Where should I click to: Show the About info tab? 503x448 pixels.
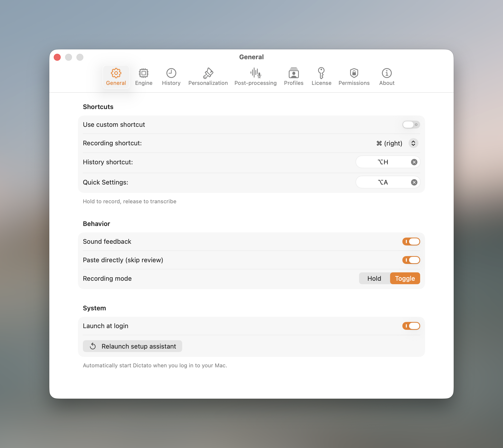click(x=387, y=77)
